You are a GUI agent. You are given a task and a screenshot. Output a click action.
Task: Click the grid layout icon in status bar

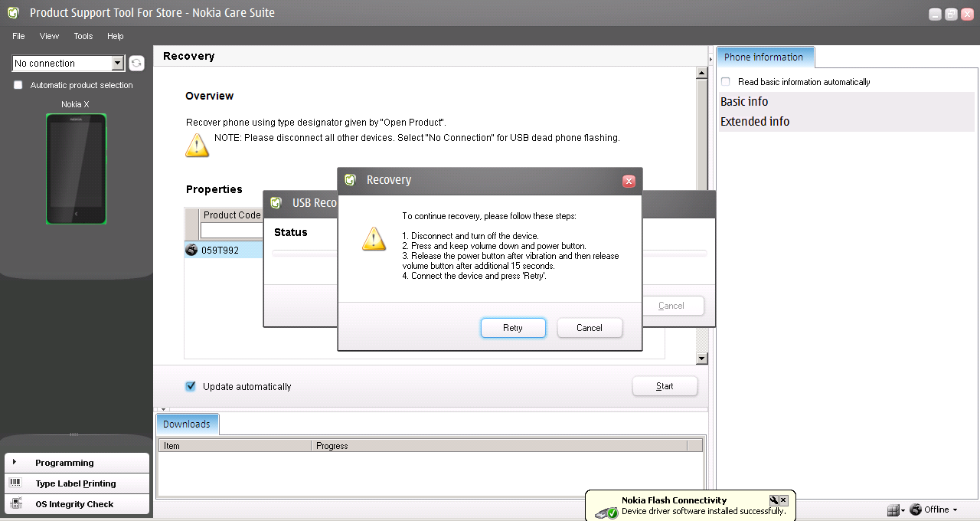coord(893,510)
